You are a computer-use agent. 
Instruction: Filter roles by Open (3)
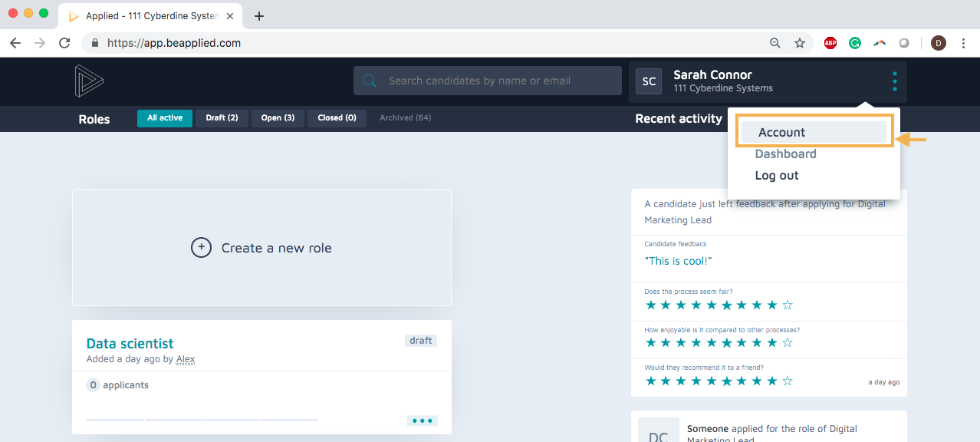click(278, 118)
